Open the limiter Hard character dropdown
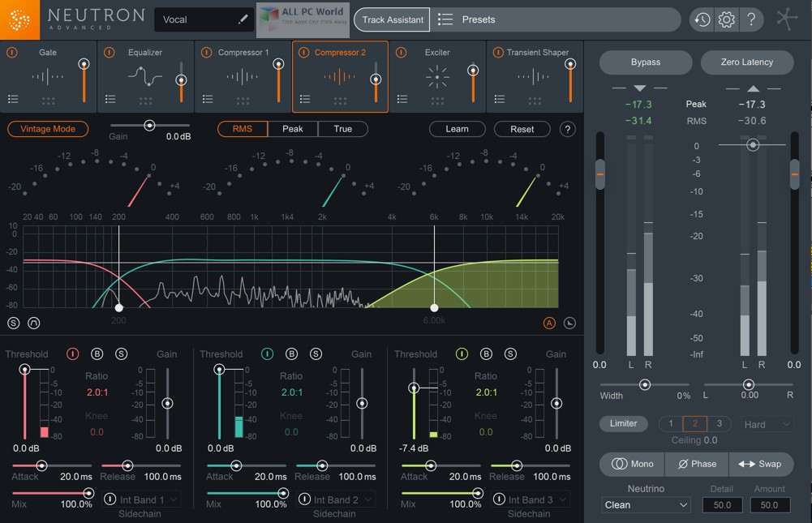This screenshot has height=523, width=812. point(767,424)
